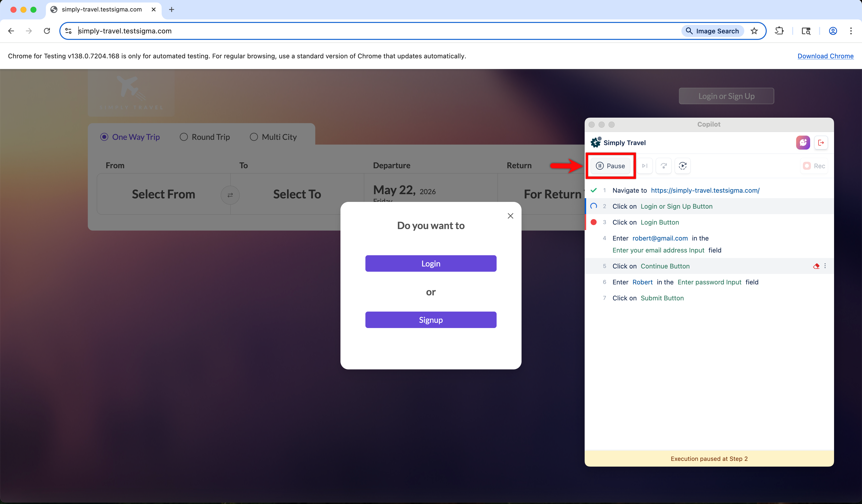Close the simply-travel.testsigma.com tab
The image size is (862, 504).
[x=154, y=9]
